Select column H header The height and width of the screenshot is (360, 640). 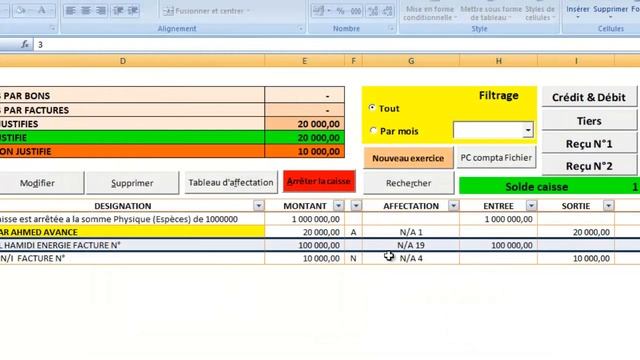[498, 61]
